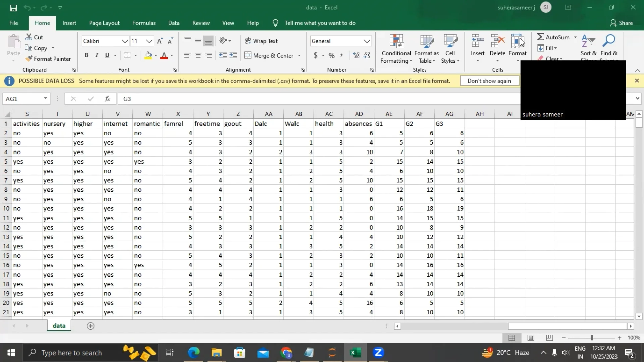The height and width of the screenshot is (362, 644).
Task: Expand the Calibri font name dropdown
Action: 125,41
